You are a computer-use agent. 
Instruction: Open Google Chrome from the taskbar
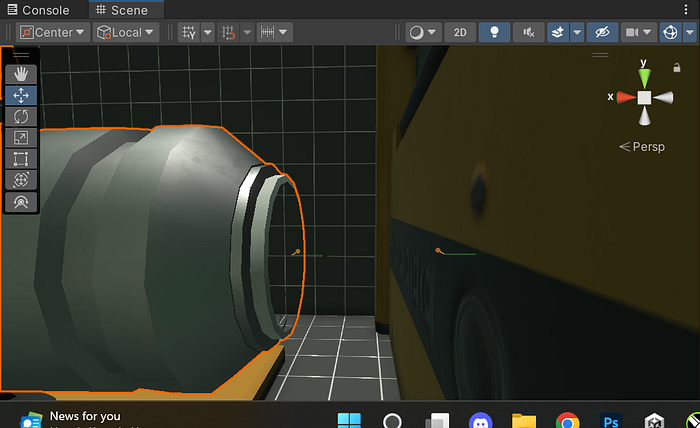click(x=567, y=421)
